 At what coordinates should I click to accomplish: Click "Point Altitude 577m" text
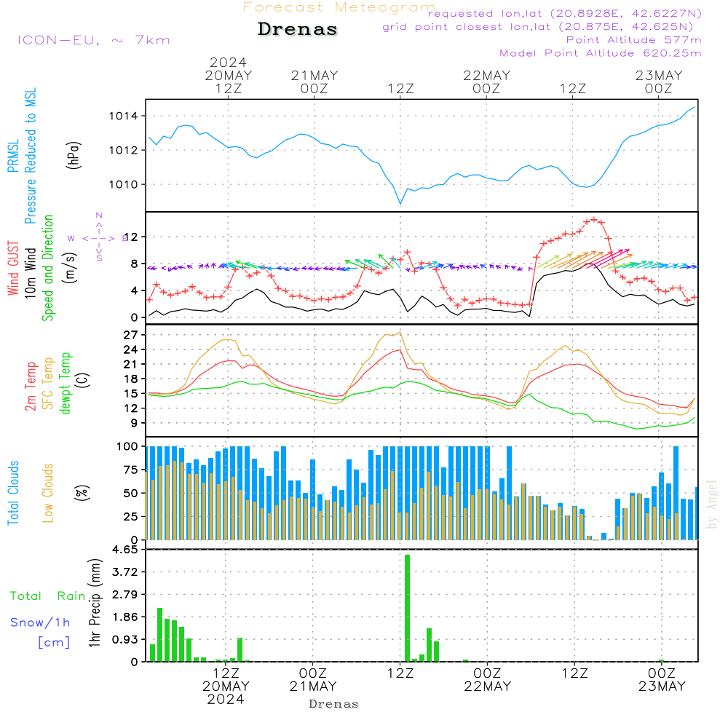[634, 40]
